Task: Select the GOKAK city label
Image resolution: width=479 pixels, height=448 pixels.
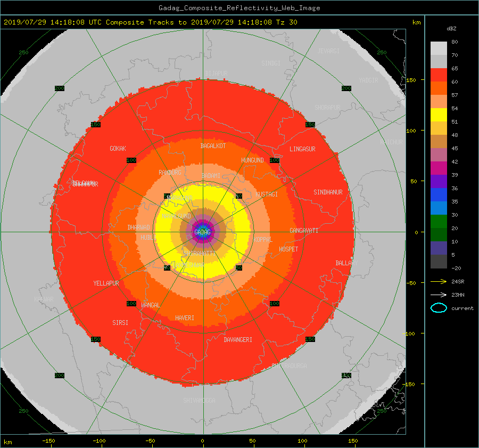Action: pos(118,148)
